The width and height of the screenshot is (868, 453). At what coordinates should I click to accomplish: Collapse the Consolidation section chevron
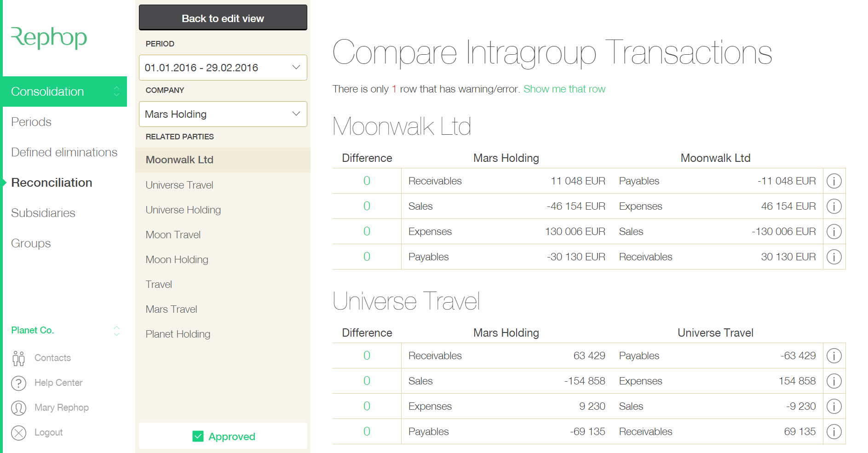[117, 91]
